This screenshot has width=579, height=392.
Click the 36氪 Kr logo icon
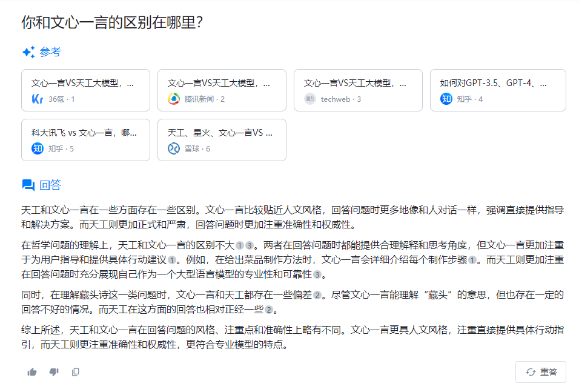pos(38,99)
